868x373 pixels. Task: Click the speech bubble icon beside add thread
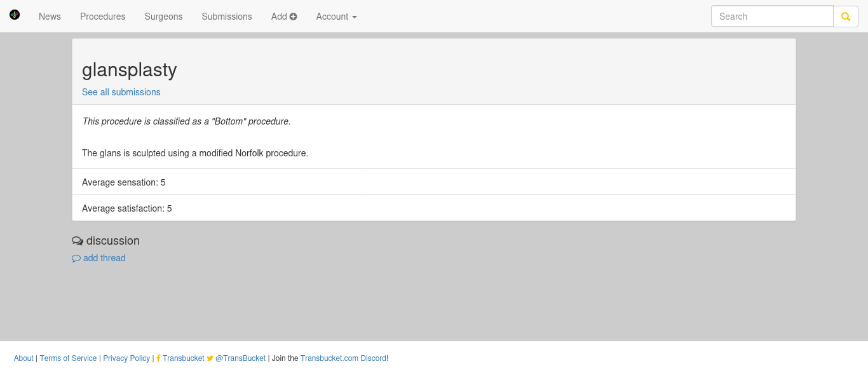[x=76, y=259]
